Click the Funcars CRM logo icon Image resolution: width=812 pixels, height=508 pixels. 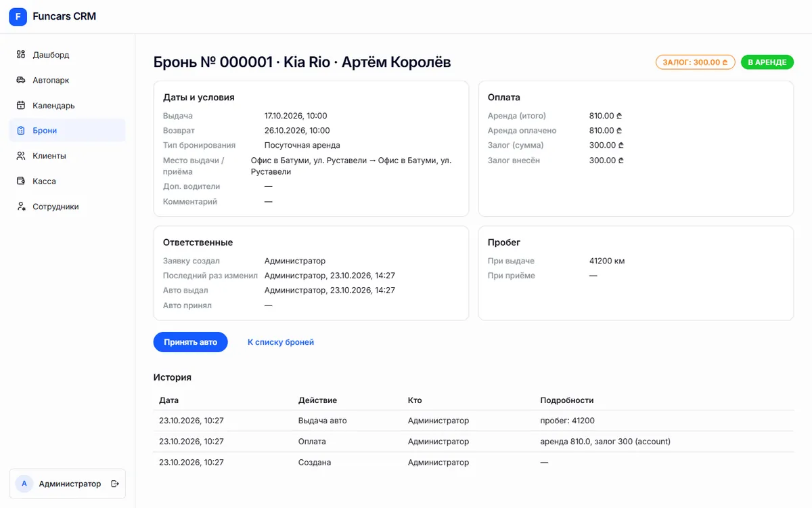[18, 17]
